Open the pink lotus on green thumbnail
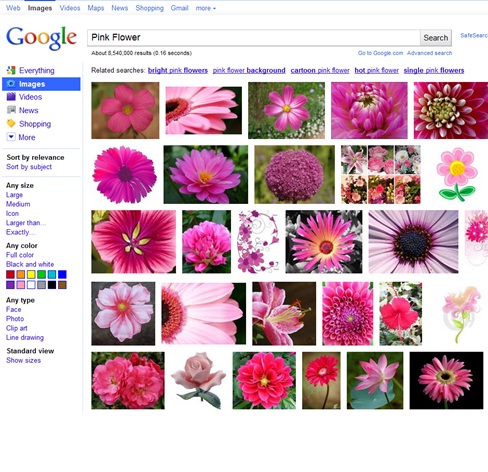 pyautogui.click(x=375, y=380)
